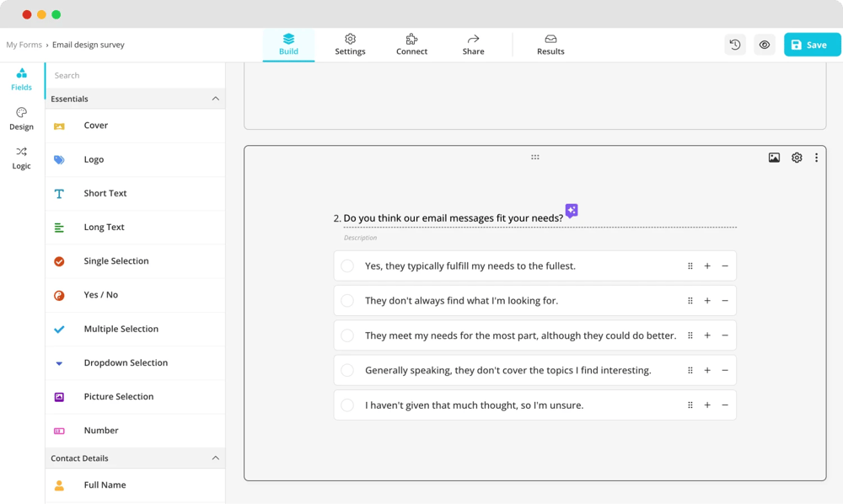This screenshot has height=504, width=843.
Task: Collapse the Essentials fields section
Action: (x=215, y=99)
